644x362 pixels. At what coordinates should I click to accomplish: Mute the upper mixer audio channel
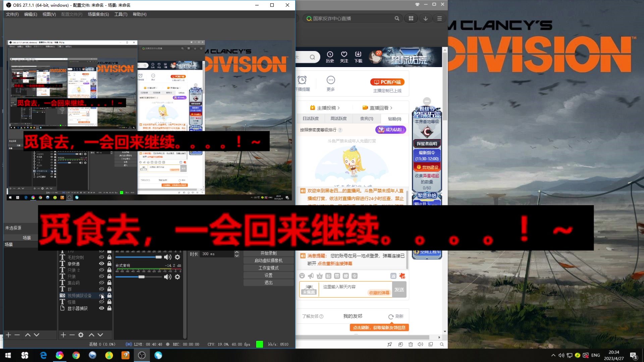coord(168,257)
